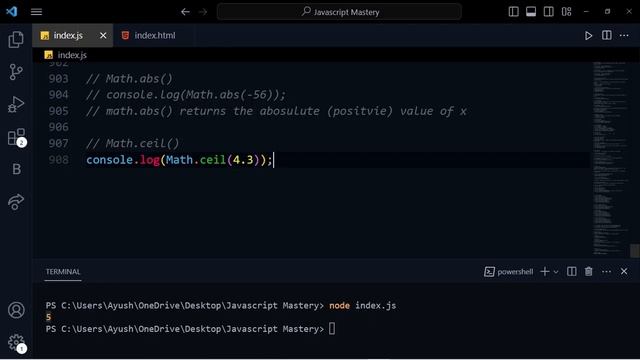Run code with the play button
Viewport: 640px width, 360px height.
click(588, 36)
